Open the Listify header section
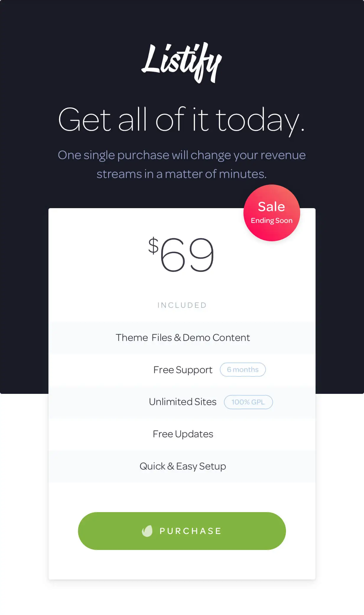 pyautogui.click(x=181, y=62)
